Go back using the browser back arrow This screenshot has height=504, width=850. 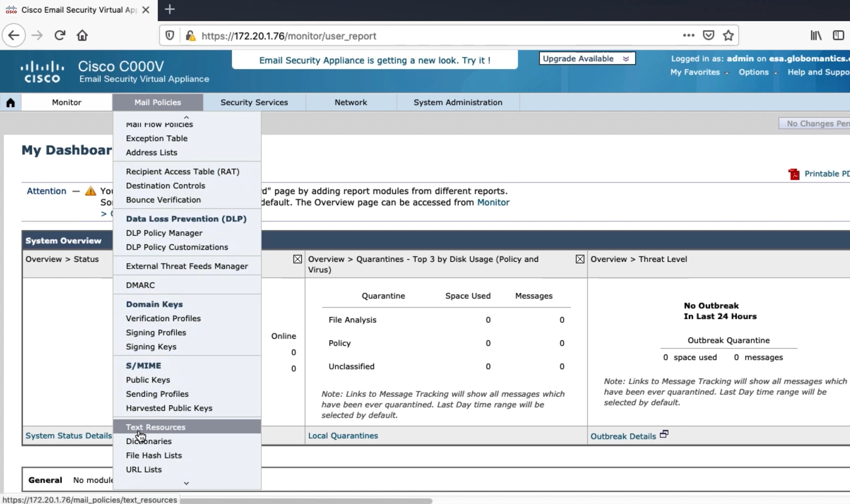14,36
